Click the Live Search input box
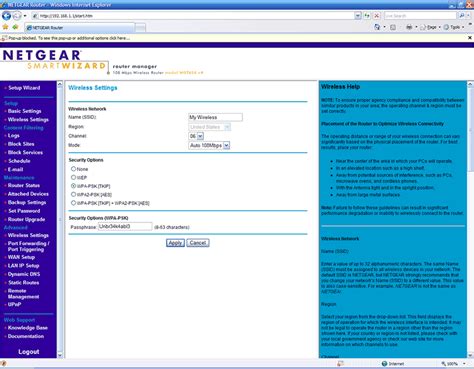Viewport: 474px width, 369px height. click(420, 16)
